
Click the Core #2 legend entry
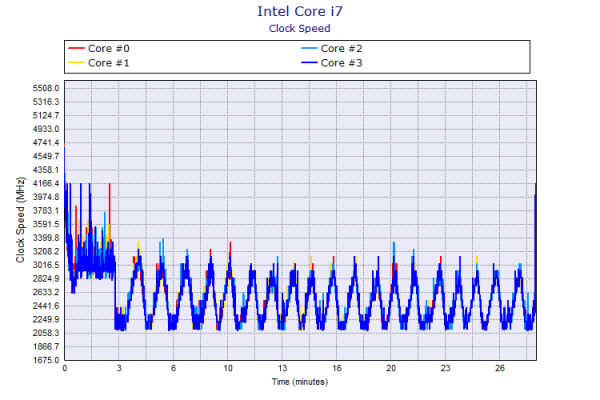tap(332, 49)
